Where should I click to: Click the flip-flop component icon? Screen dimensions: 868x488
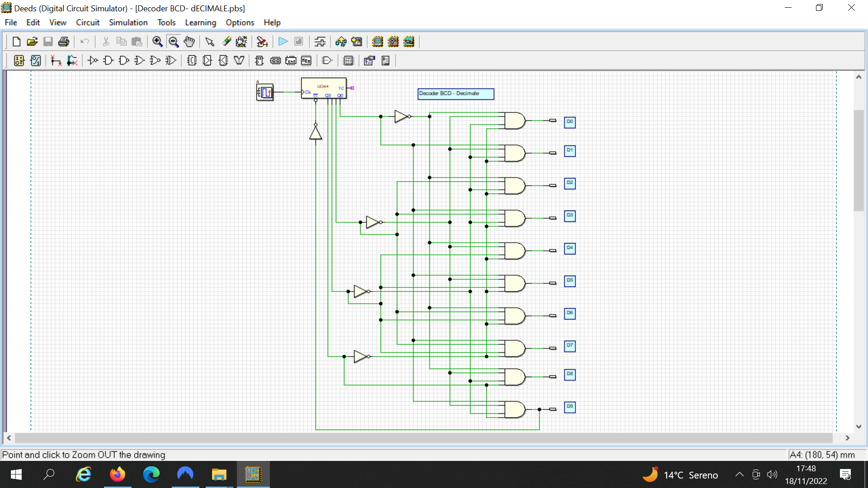click(259, 61)
